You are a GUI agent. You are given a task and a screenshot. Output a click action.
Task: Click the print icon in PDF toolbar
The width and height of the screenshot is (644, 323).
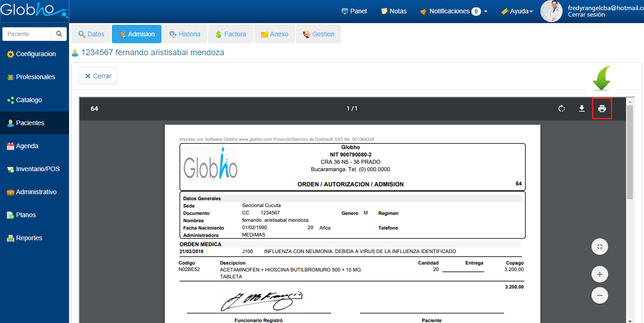pos(602,109)
